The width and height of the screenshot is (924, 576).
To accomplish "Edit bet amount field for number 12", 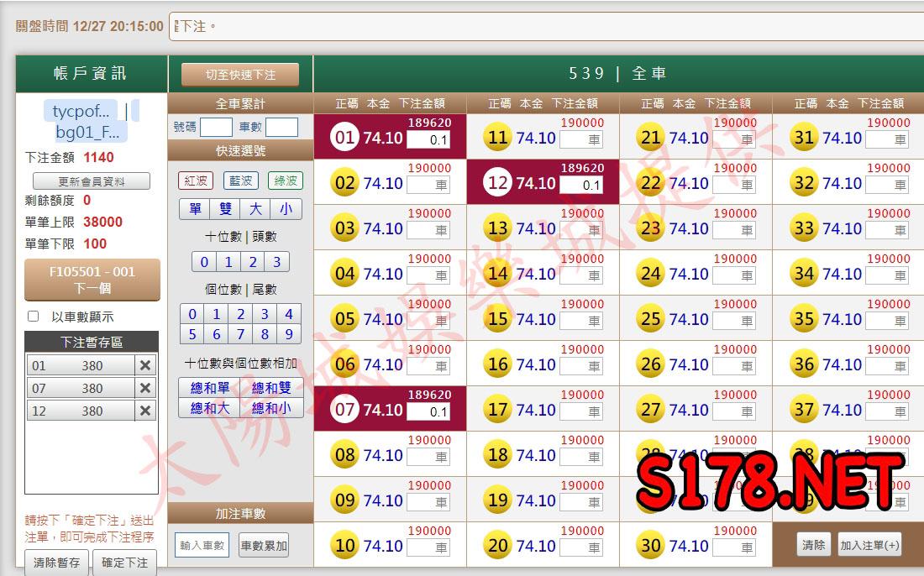I will coord(581,186).
